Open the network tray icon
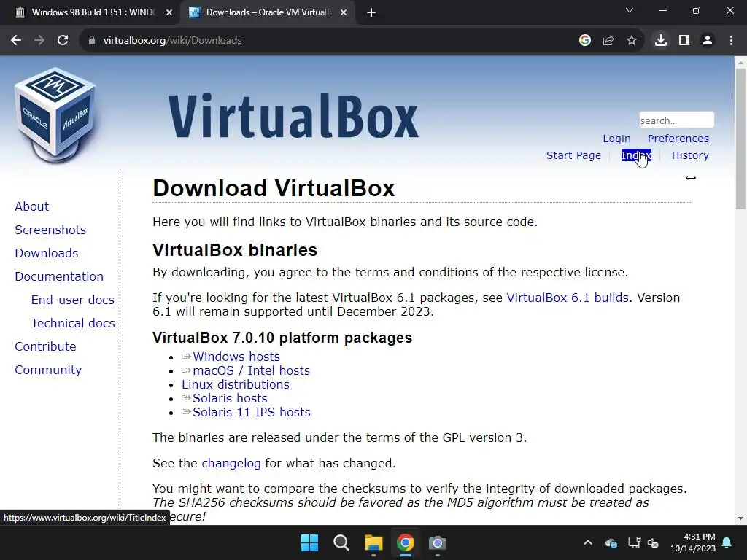Viewport: 747px width, 560px height. pos(634,542)
